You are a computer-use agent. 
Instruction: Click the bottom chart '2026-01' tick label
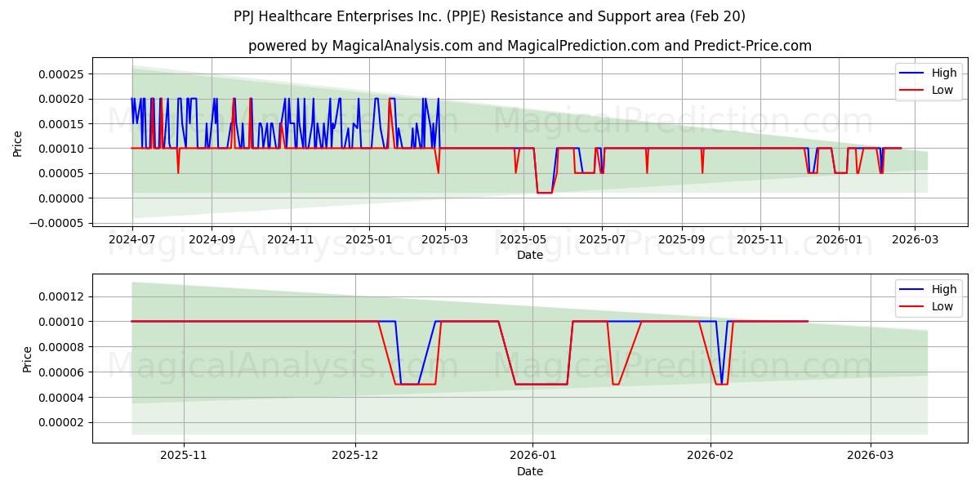click(532, 455)
